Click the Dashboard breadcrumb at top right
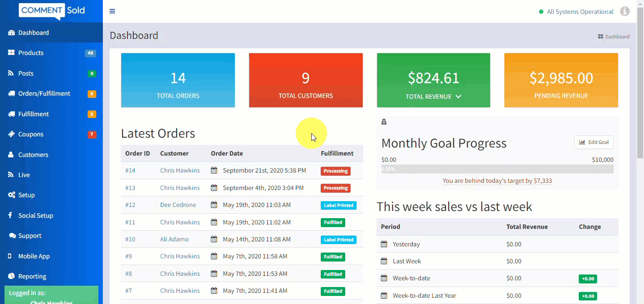Screen dimensions: 644x304 [x=617, y=37]
